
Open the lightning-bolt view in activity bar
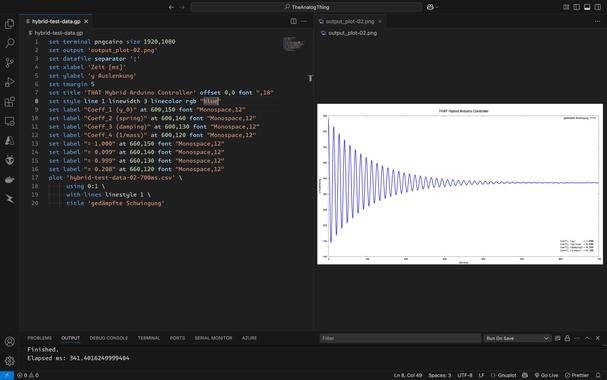9,199
